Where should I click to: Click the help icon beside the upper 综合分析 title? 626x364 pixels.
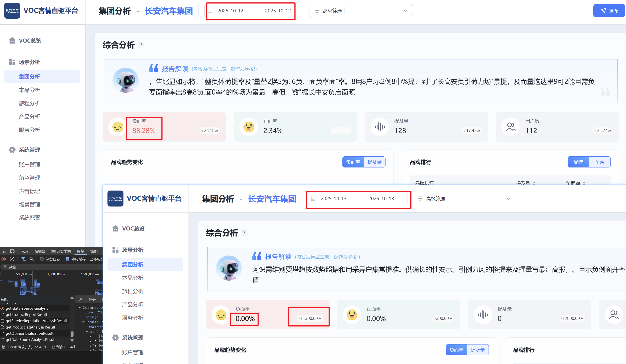point(141,45)
